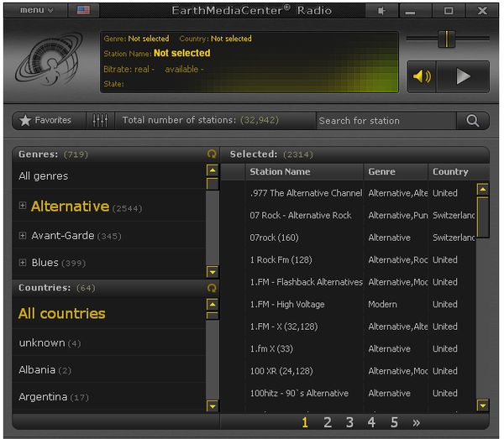Select 1.FM - High Voltage station

[x=287, y=305]
